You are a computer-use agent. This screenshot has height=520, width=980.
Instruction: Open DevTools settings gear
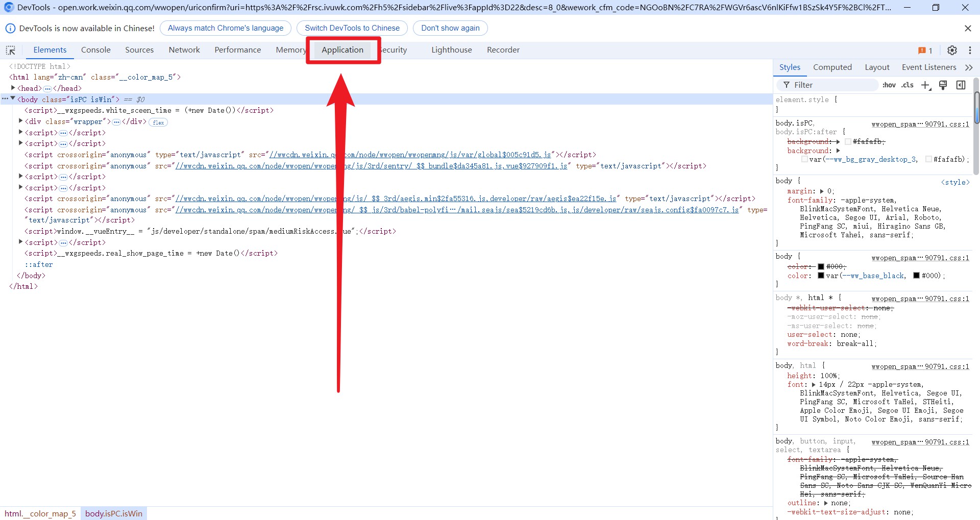point(952,50)
